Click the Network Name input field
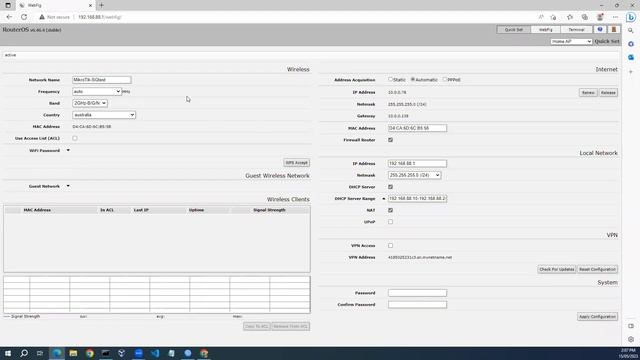 (x=102, y=80)
